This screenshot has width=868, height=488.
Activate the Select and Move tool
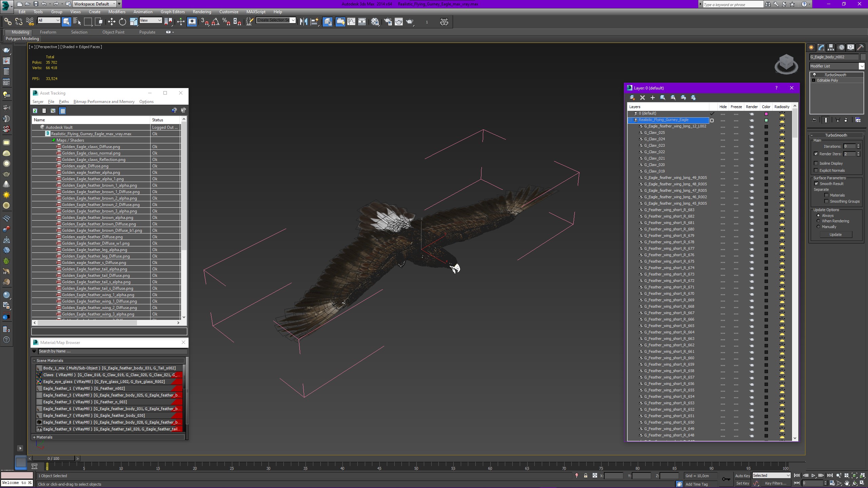click(x=112, y=22)
